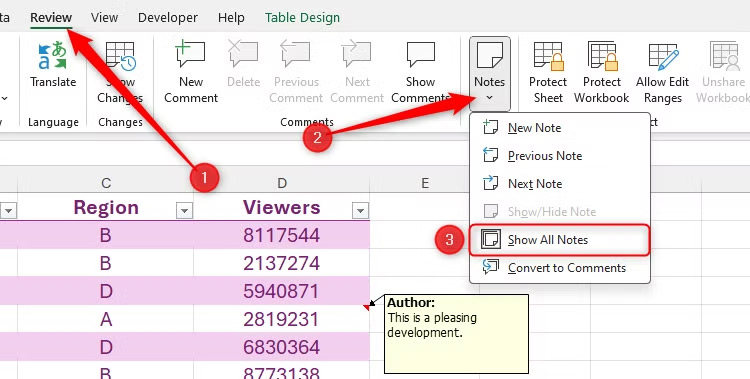Select Show/Hide Note menu item
Screen dimensions: 750x379
(560, 212)
